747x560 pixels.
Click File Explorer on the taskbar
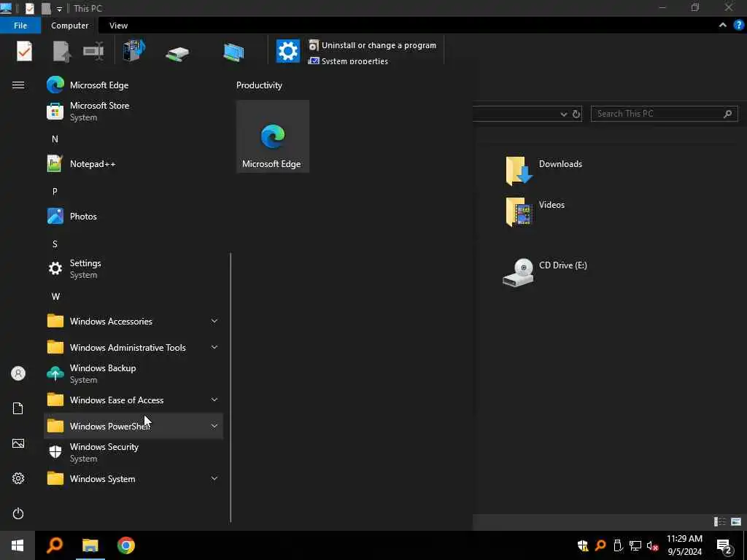(x=90, y=545)
